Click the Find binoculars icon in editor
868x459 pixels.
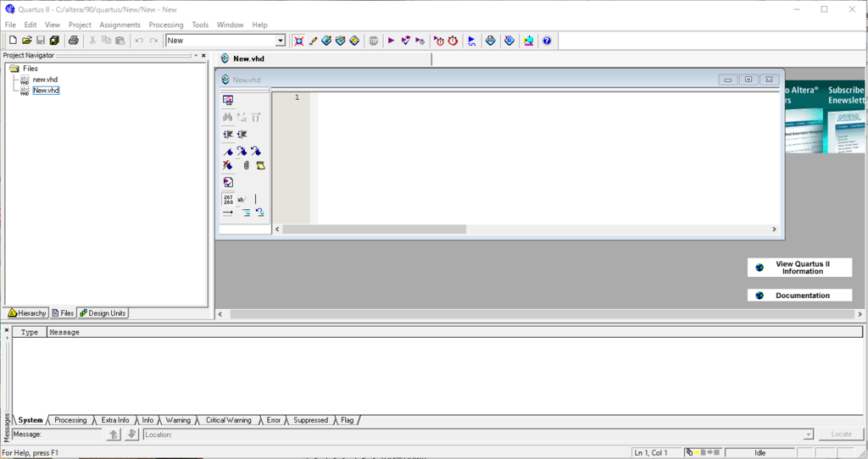point(227,117)
